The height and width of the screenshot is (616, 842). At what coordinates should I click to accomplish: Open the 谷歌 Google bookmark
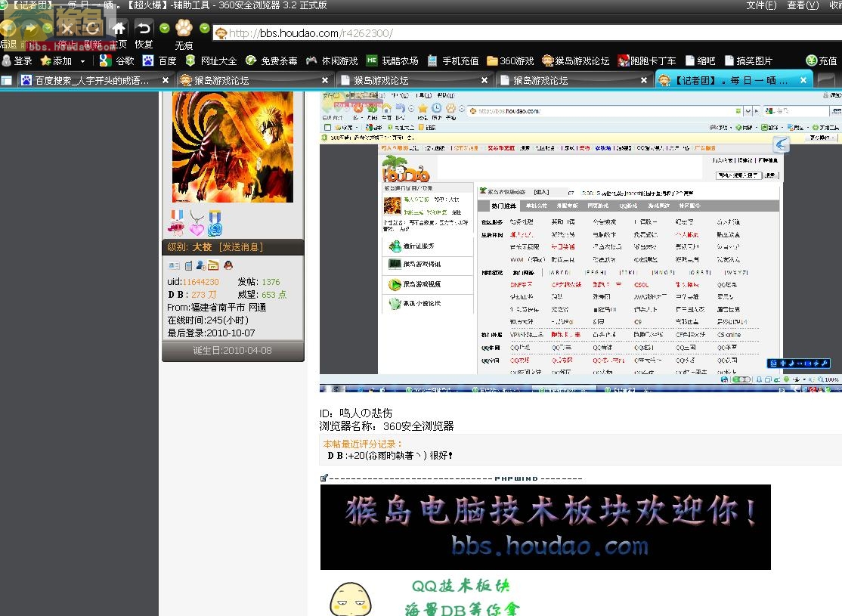coord(117,60)
